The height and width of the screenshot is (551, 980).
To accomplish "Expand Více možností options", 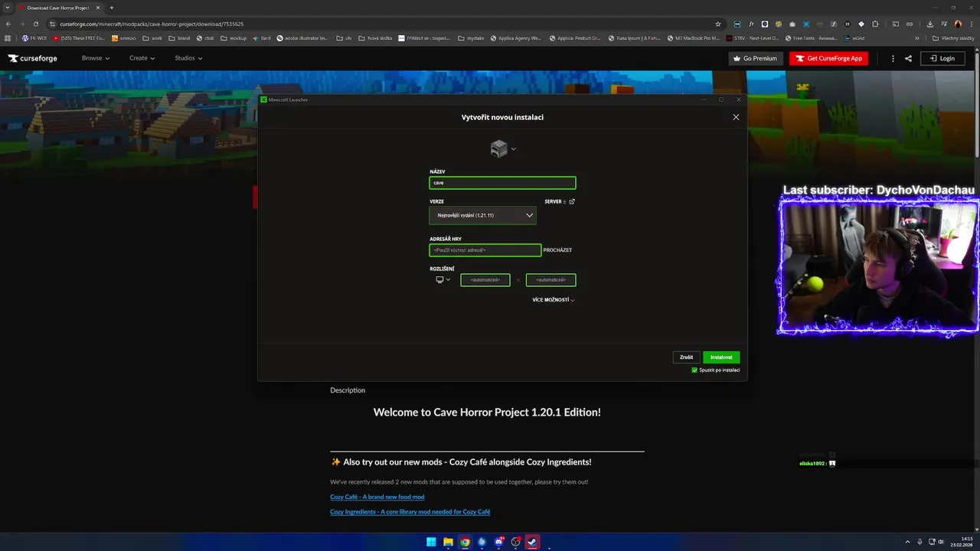I will (554, 300).
